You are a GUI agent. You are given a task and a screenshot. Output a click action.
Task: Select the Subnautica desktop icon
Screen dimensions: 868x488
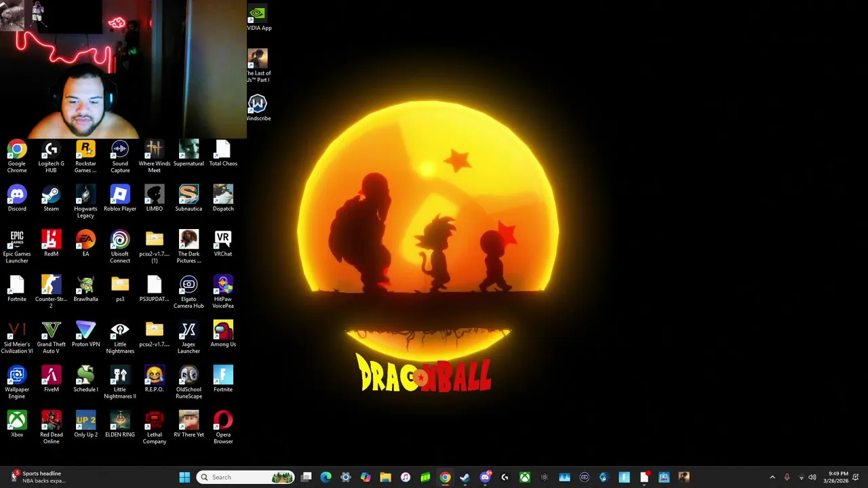point(189,199)
